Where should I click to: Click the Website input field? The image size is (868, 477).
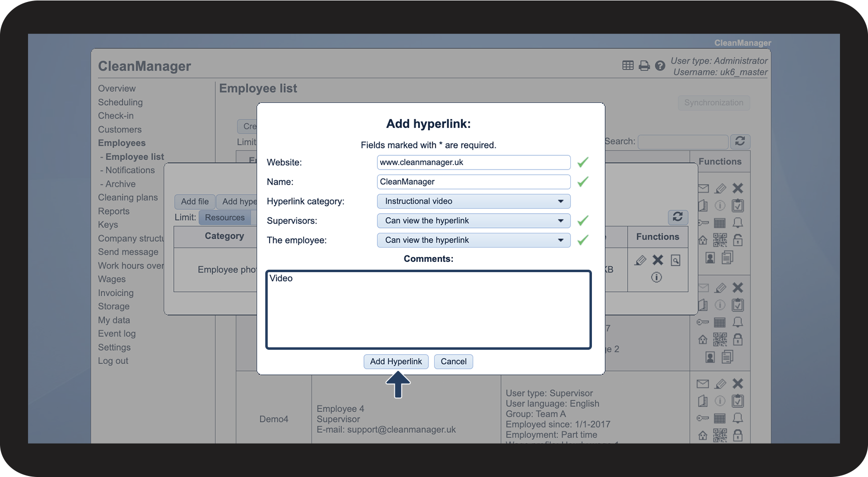coord(474,163)
